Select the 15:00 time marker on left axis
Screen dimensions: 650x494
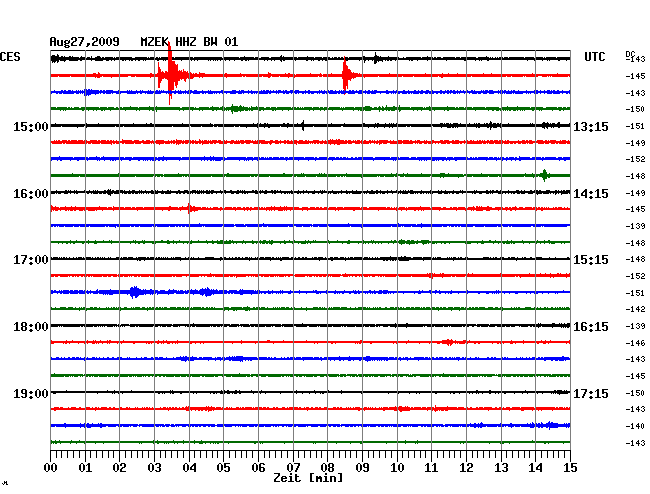pyautogui.click(x=30, y=126)
